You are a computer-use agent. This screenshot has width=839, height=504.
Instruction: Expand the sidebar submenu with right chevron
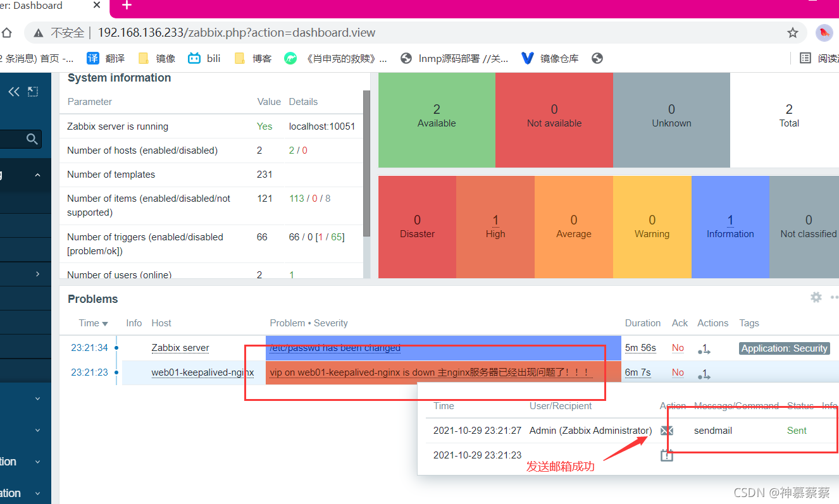coord(37,274)
